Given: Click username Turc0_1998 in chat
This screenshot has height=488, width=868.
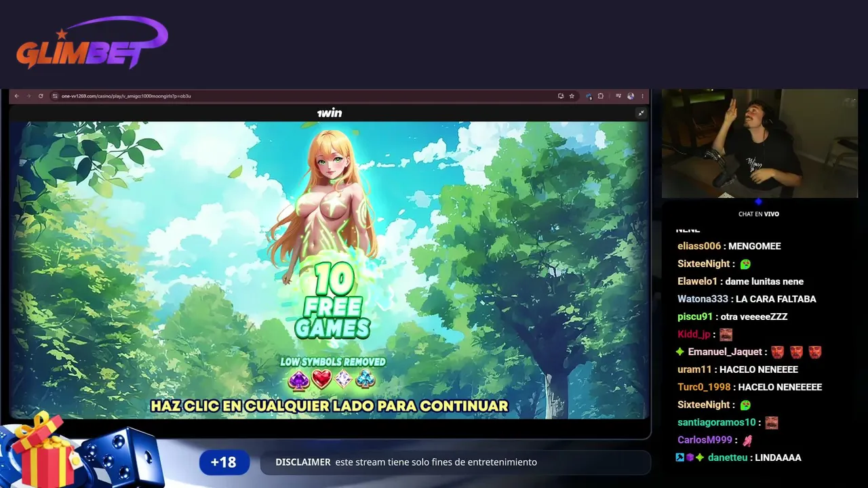Looking at the screenshot, I should 704,387.
